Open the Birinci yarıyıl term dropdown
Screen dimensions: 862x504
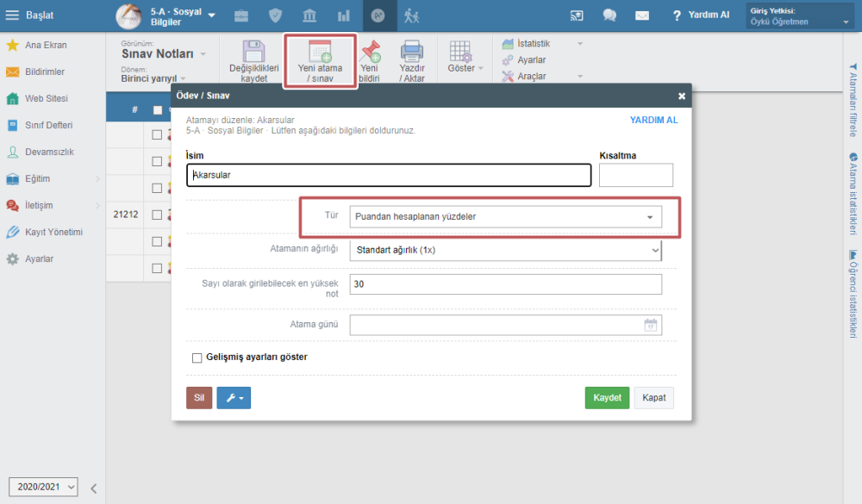pyautogui.click(x=153, y=78)
